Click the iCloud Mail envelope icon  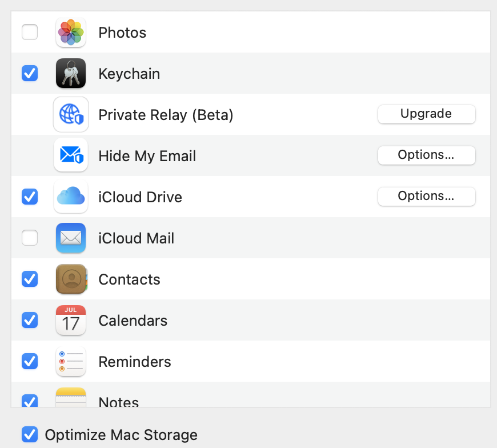(71, 238)
